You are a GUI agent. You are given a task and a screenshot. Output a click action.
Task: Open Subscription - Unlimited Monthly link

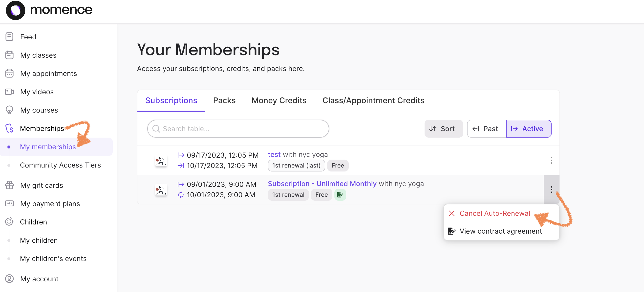click(x=322, y=184)
